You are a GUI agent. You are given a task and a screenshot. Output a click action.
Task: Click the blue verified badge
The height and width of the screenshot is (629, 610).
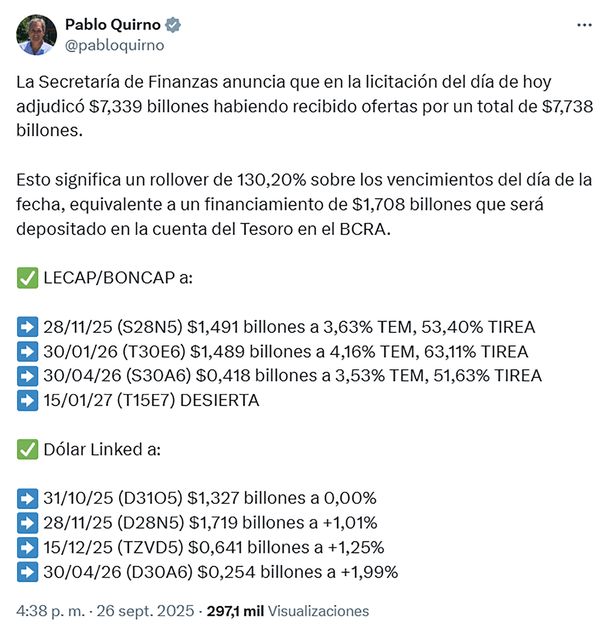172,25
